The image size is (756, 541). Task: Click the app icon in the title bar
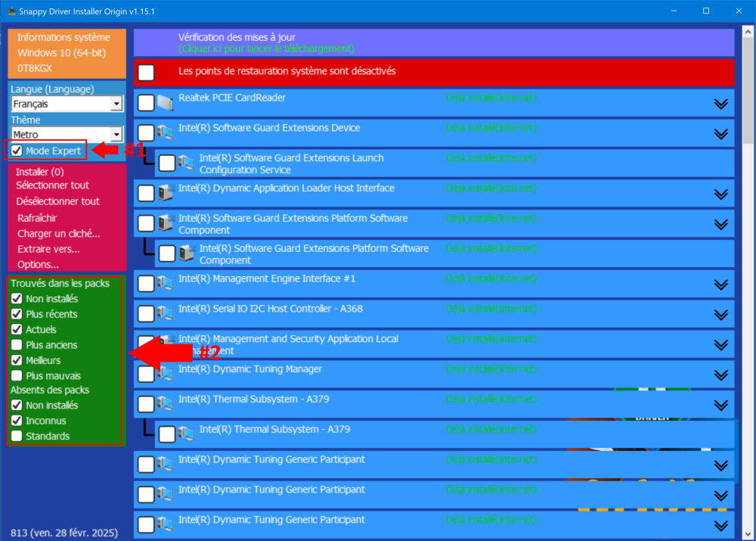point(11,11)
